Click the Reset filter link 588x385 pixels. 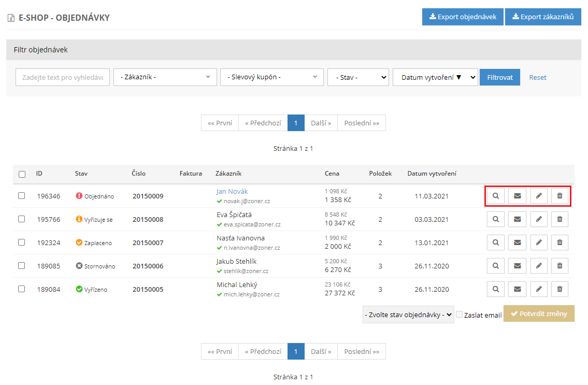pos(537,77)
